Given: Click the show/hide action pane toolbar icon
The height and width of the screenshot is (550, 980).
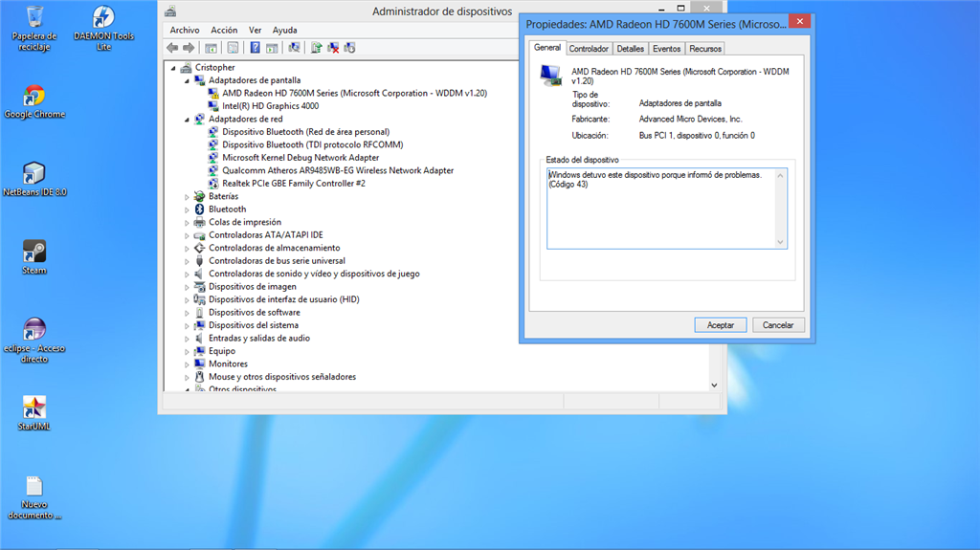Looking at the screenshot, I should point(272,48).
